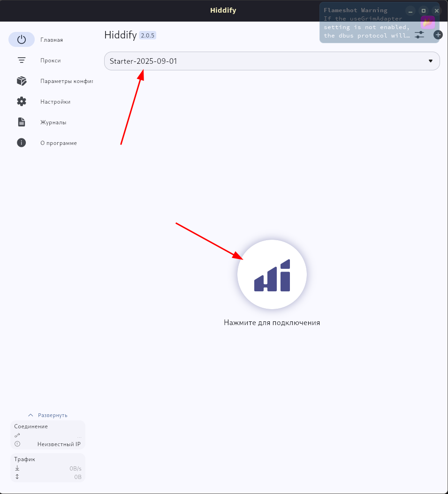Click the download arrow icon in Трафик

(x=17, y=468)
